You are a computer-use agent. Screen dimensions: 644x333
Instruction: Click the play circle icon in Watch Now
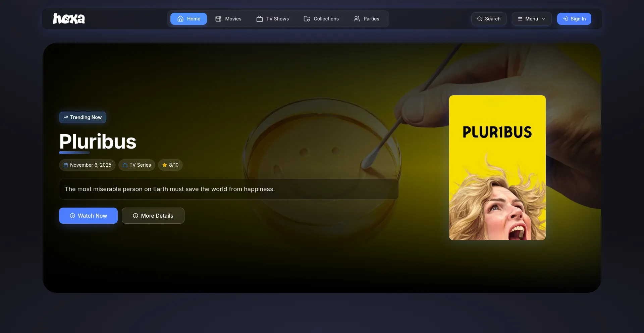click(72, 216)
